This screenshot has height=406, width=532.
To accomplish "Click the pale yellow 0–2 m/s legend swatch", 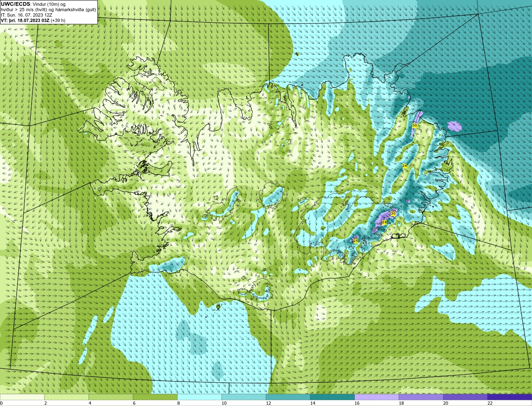I will (x=22, y=397).
